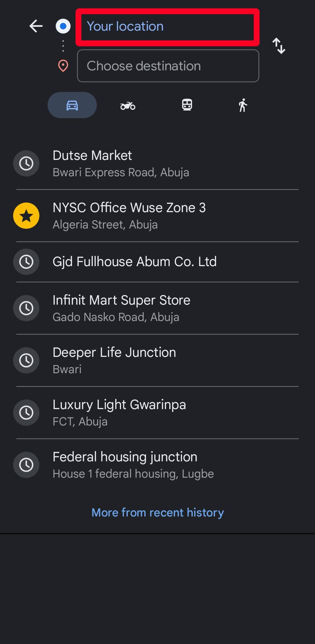Select Infinit Mart Super Store
Image resolution: width=315 pixels, height=644 pixels.
[x=157, y=308]
